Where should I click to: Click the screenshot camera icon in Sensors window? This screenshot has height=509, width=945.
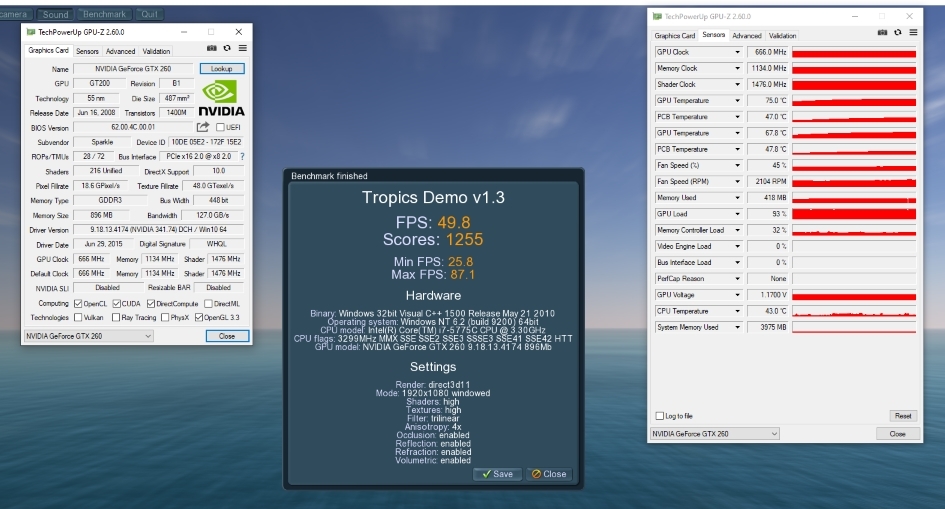click(882, 33)
